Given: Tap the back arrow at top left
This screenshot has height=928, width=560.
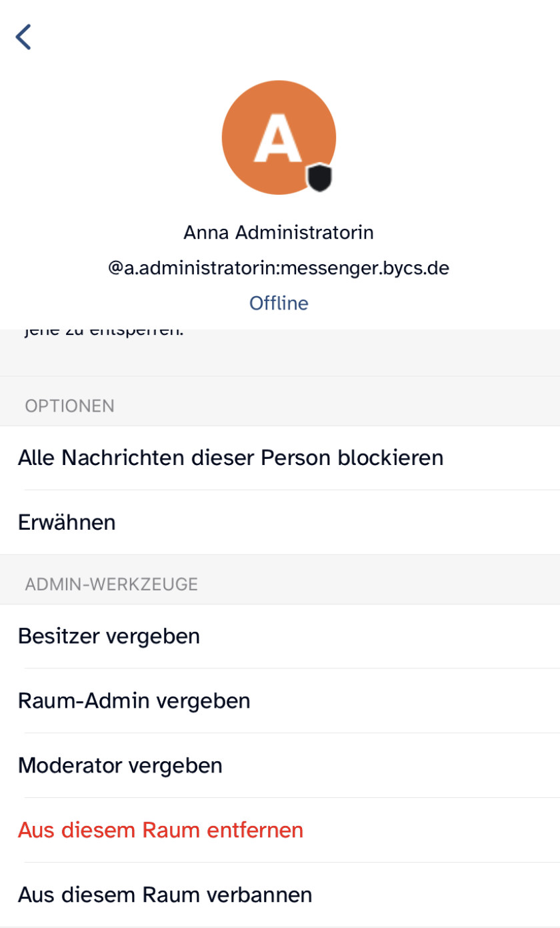Looking at the screenshot, I should (x=23, y=37).
